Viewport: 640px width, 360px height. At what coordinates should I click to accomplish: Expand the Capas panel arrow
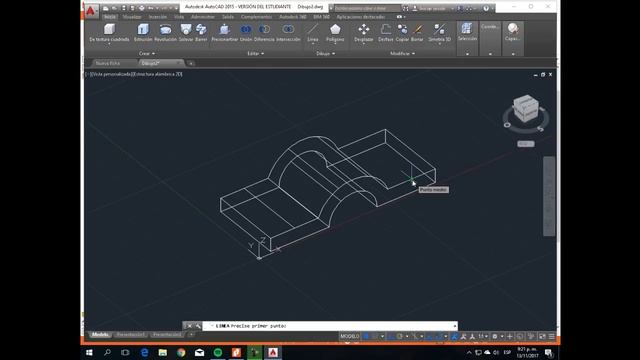513,53
